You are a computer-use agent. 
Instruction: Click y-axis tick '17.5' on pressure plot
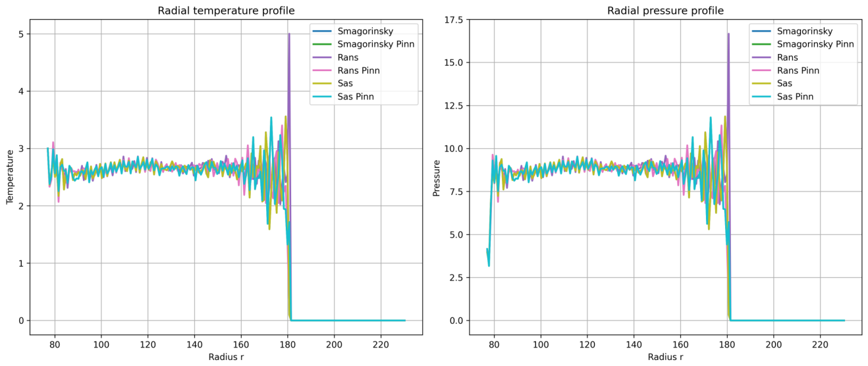pos(454,19)
